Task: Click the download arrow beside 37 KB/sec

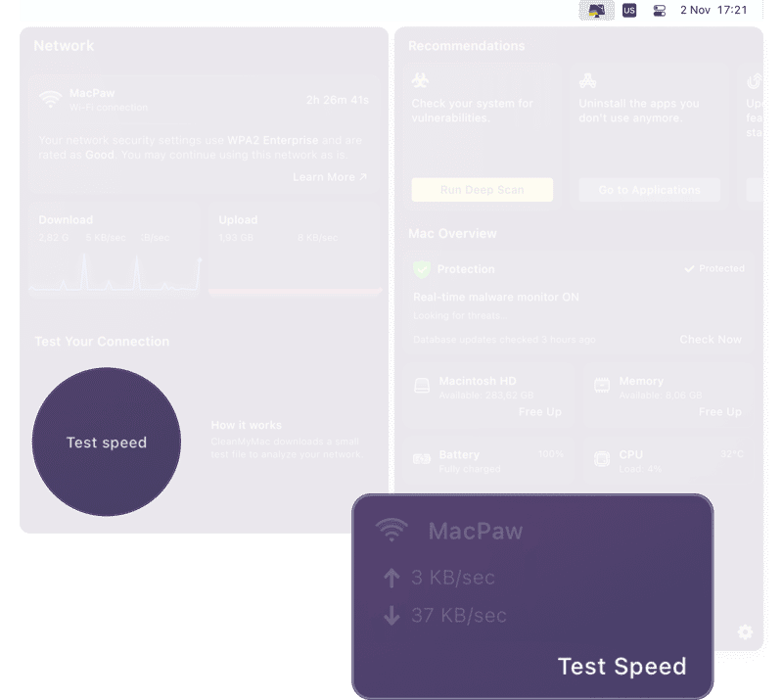Action: tap(391, 616)
